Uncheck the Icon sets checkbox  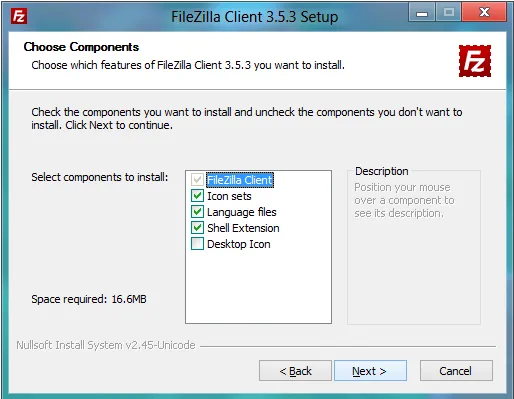point(197,196)
